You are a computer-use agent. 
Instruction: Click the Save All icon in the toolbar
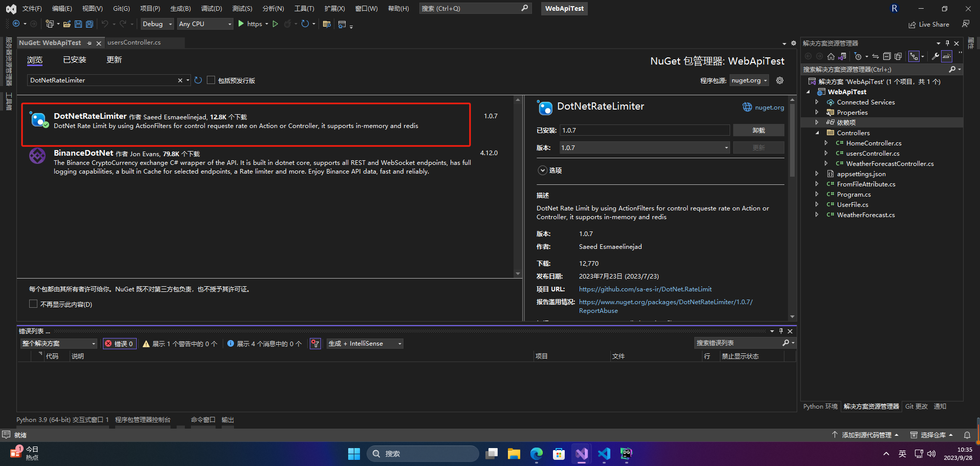pyautogui.click(x=90, y=24)
